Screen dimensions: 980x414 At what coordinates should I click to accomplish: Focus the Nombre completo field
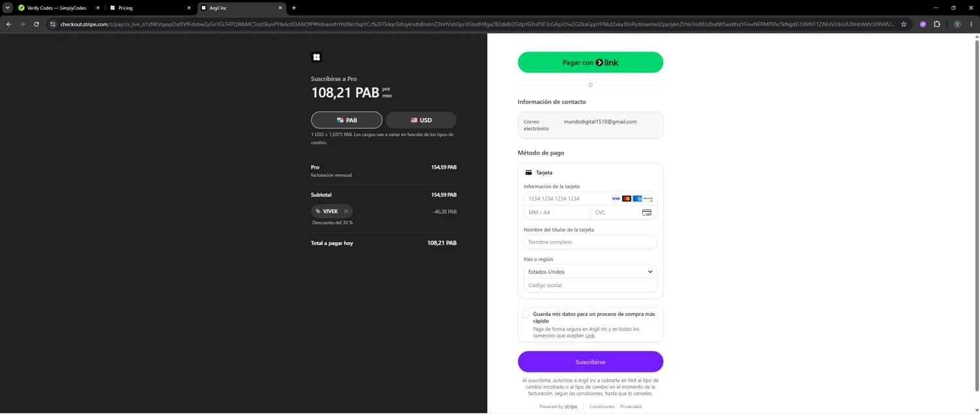point(590,242)
